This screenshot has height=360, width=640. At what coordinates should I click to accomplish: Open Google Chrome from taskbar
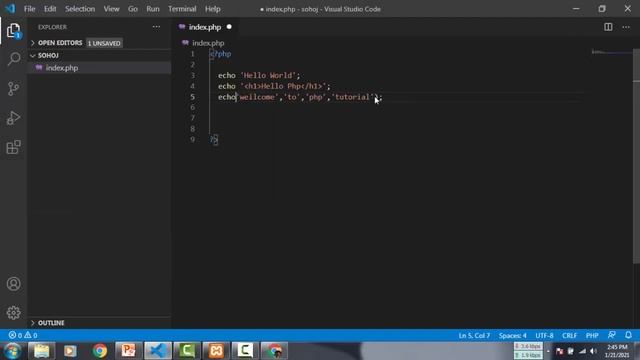100,351
